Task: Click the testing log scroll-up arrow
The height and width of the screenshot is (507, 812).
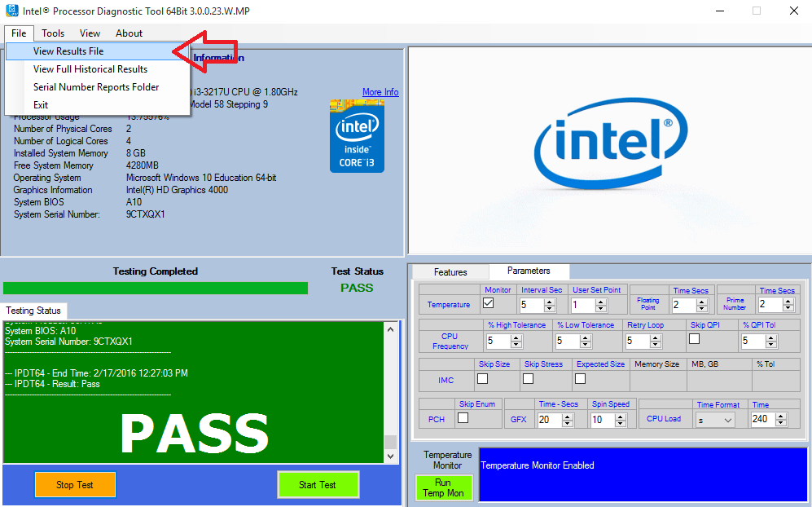Action: point(390,329)
